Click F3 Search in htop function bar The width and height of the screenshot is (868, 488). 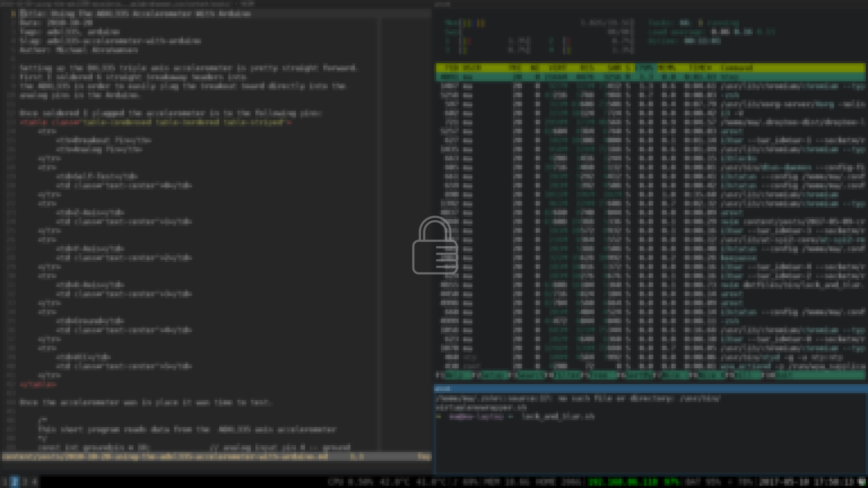pos(526,375)
